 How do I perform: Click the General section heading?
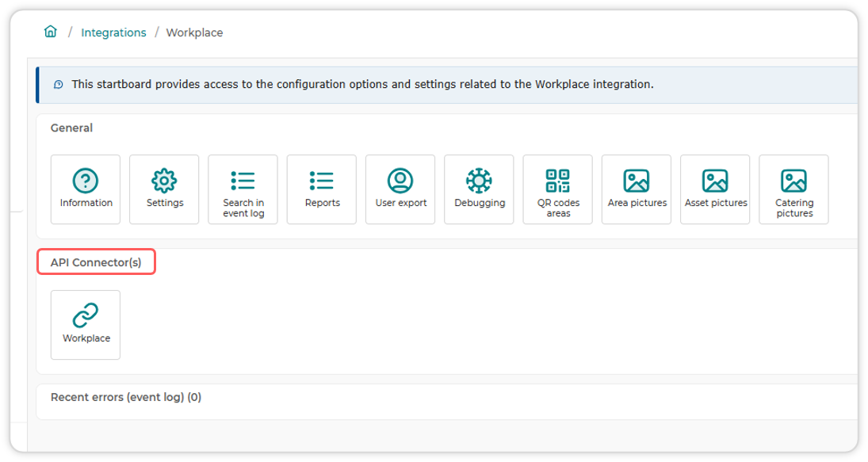(71, 128)
